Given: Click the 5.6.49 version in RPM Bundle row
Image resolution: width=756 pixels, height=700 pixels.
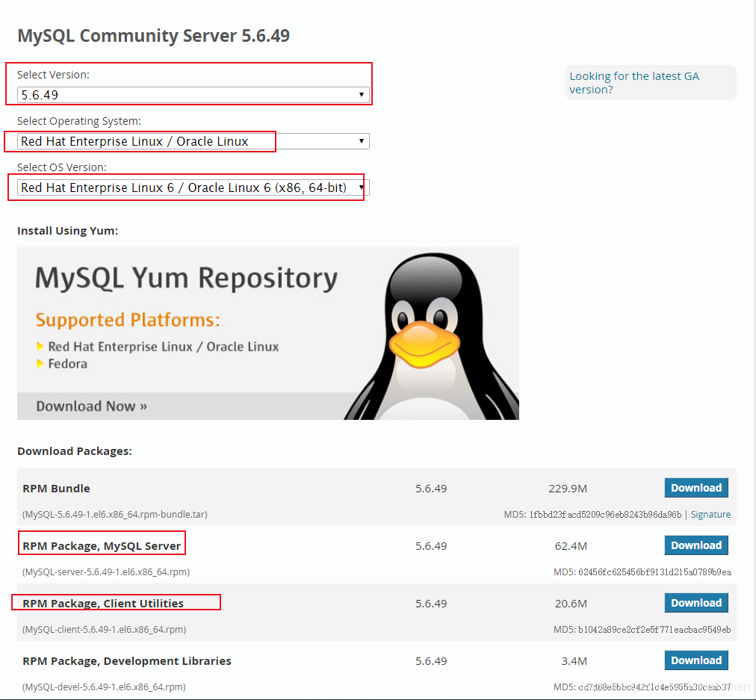Looking at the screenshot, I should pyautogui.click(x=431, y=489).
